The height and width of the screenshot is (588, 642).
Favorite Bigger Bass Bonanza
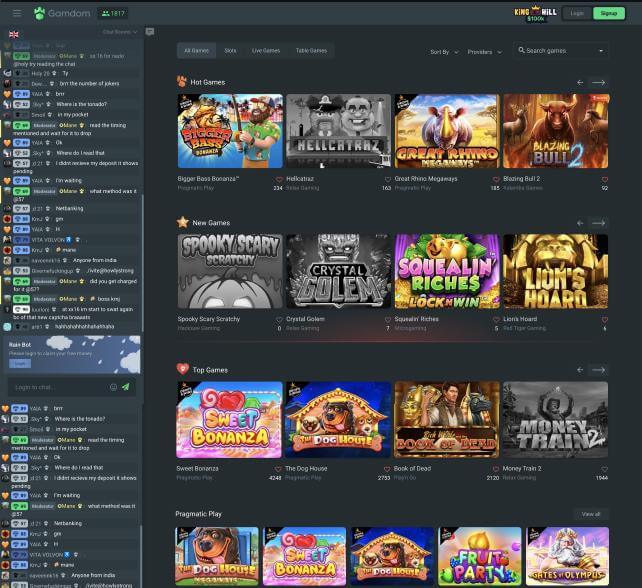(x=279, y=179)
